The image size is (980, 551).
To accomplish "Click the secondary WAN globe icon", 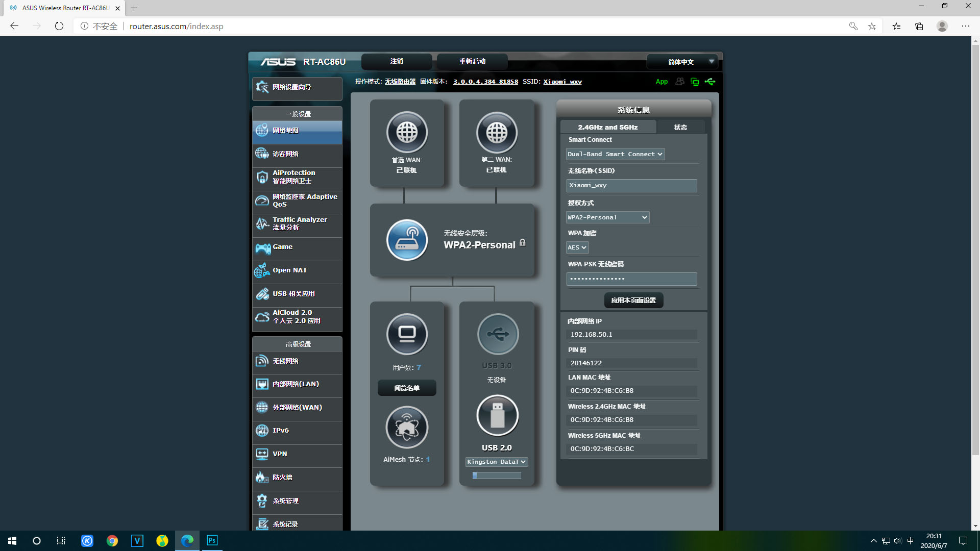I will click(x=497, y=132).
